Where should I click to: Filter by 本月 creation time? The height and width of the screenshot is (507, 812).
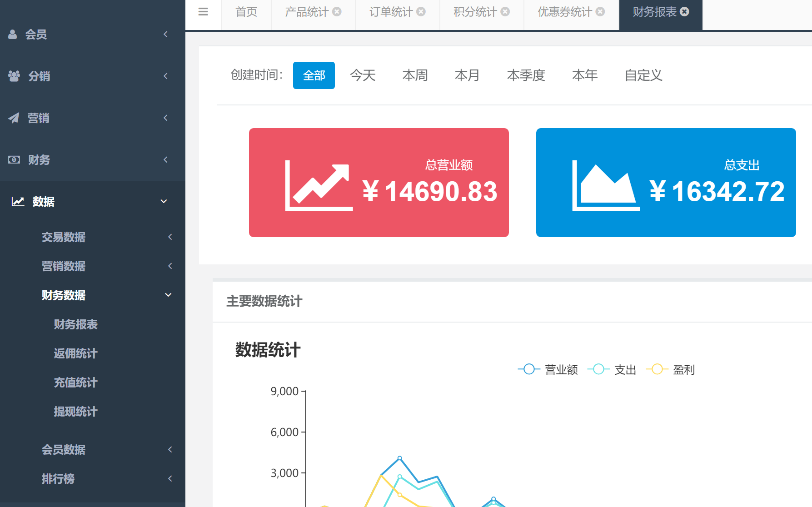click(467, 75)
